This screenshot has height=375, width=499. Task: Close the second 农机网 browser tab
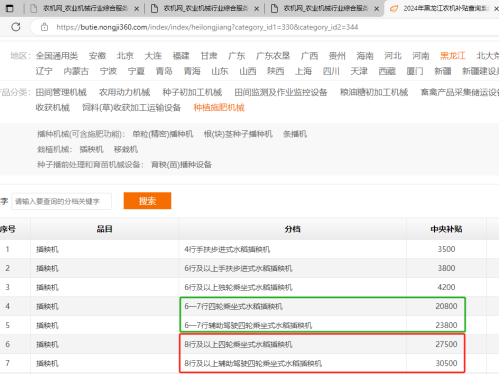[256, 9]
